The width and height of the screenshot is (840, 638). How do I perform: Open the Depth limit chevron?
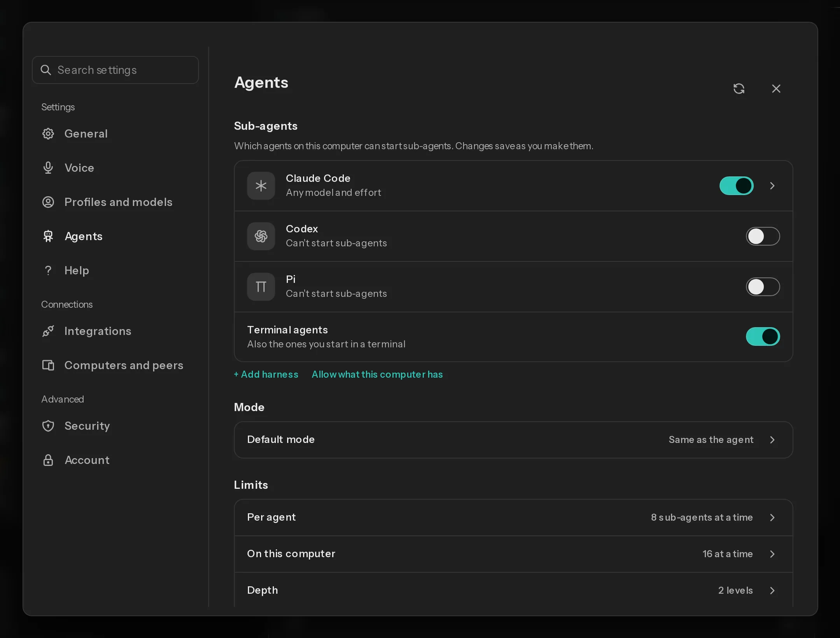pos(772,591)
